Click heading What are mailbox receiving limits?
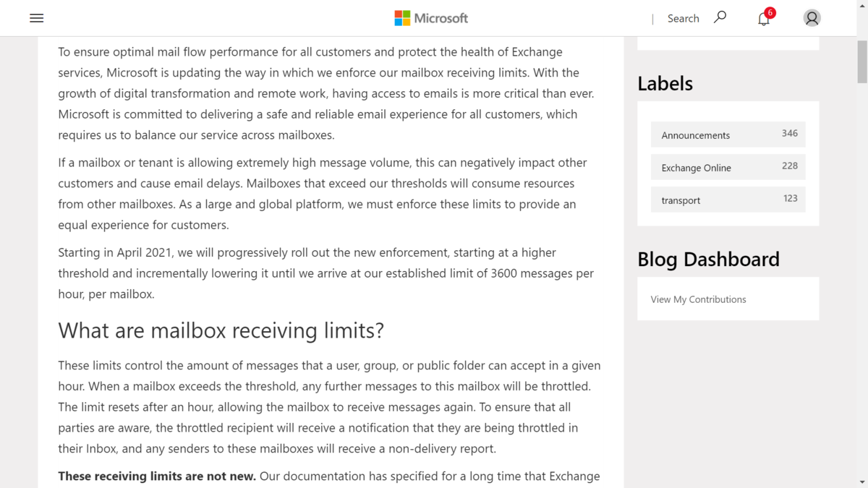 tap(221, 330)
